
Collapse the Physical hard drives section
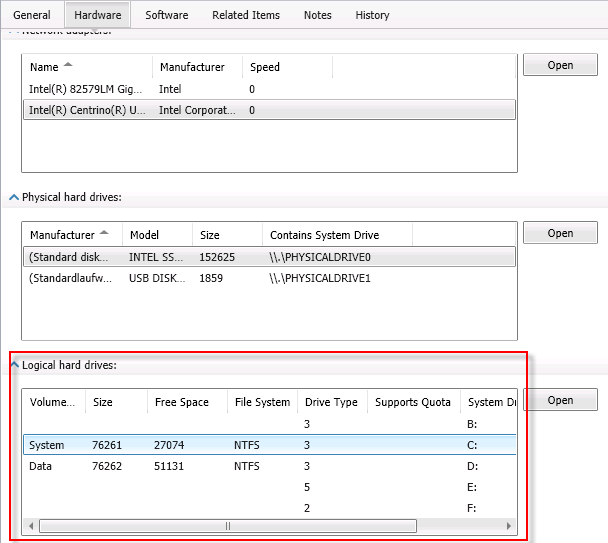[x=14, y=198]
